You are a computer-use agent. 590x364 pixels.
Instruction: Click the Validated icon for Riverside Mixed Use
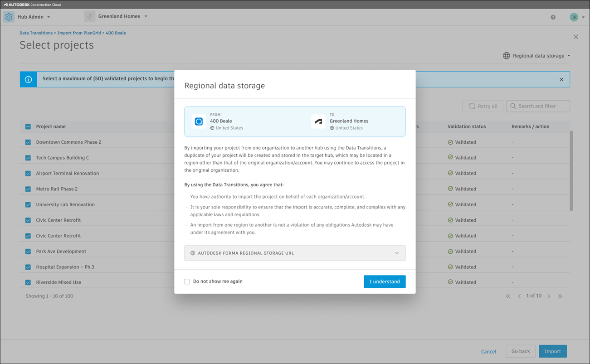click(450, 282)
